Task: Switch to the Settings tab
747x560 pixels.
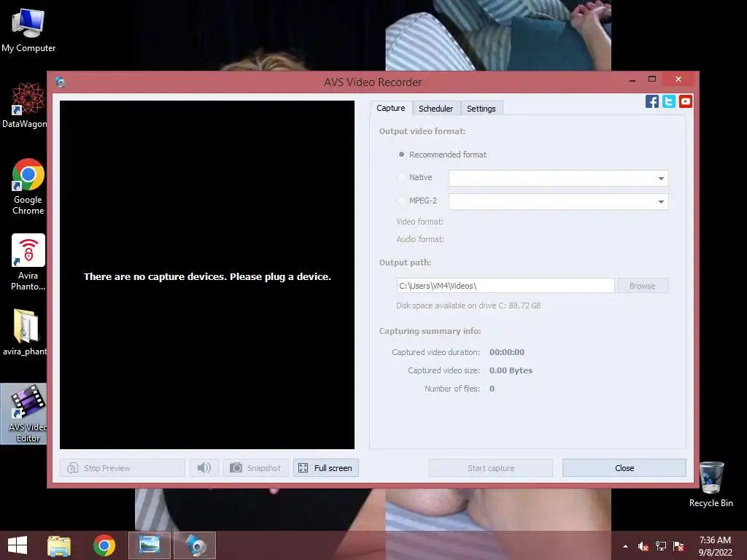Action: pos(481,109)
